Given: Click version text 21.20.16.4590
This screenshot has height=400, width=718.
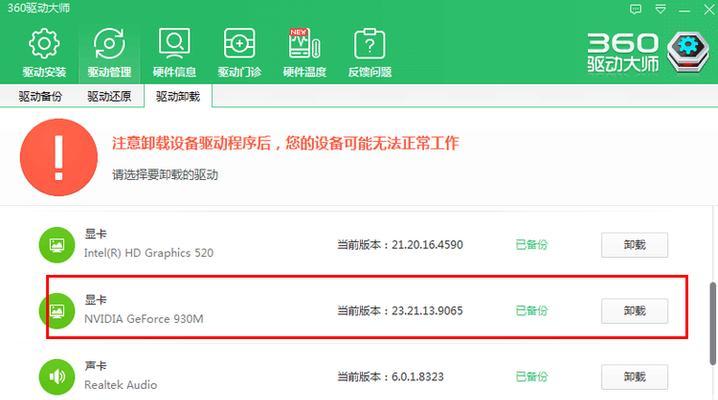Looking at the screenshot, I should tap(427, 245).
